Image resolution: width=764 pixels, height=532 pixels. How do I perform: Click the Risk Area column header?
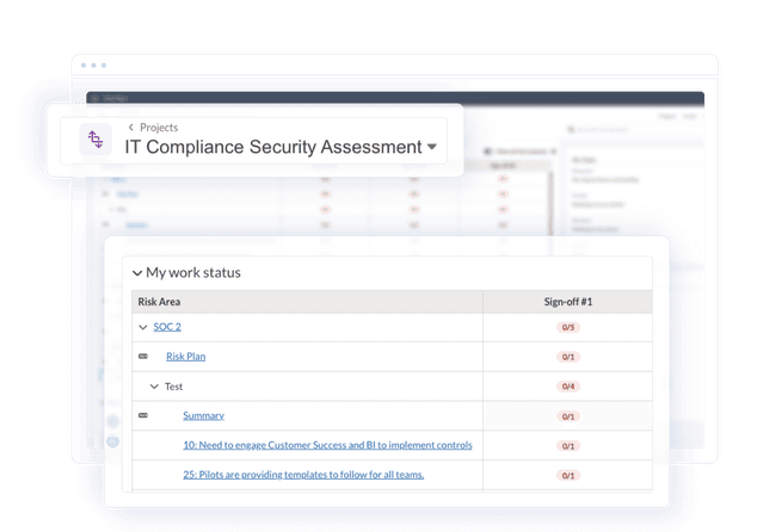pos(159,302)
